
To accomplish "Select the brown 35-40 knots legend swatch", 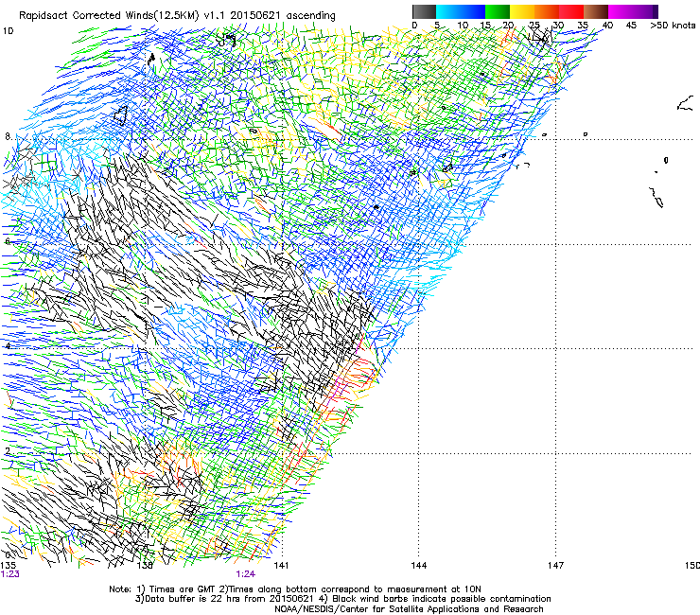I will (x=596, y=11).
